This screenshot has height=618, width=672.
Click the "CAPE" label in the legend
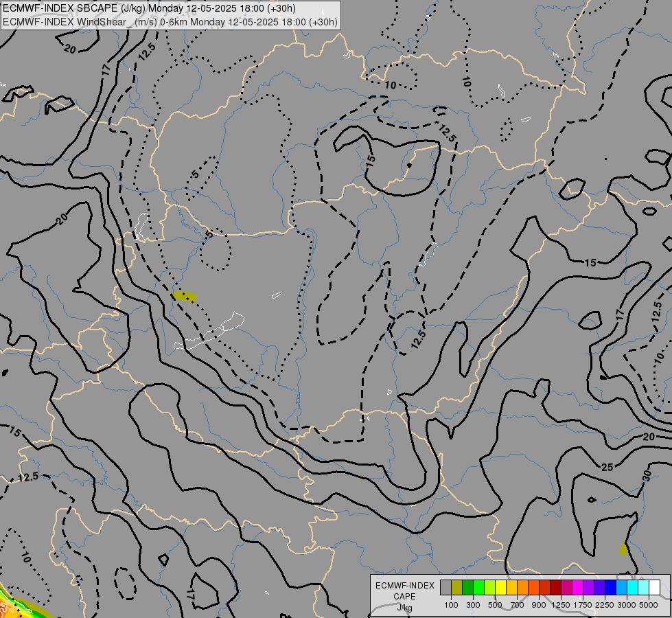(404, 597)
